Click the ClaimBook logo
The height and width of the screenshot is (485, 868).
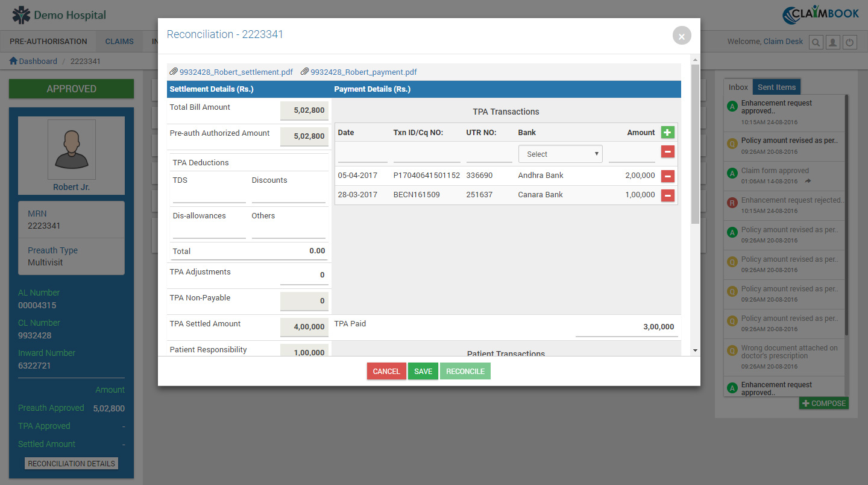click(x=821, y=13)
